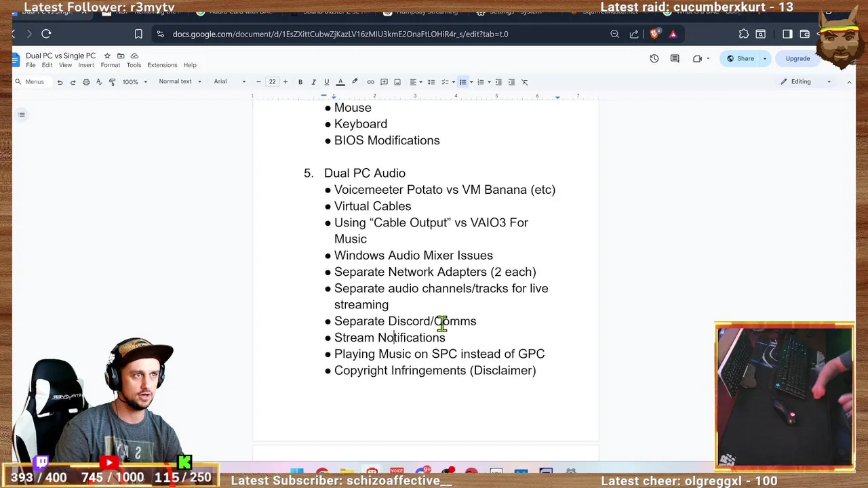The image size is (868, 488).
Task: Toggle the numbered list button
Action: click(x=480, y=82)
